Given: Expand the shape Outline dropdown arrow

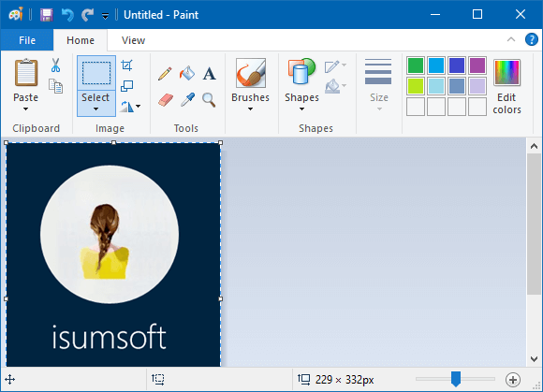Looking at the screenshot, I should 344,65.
